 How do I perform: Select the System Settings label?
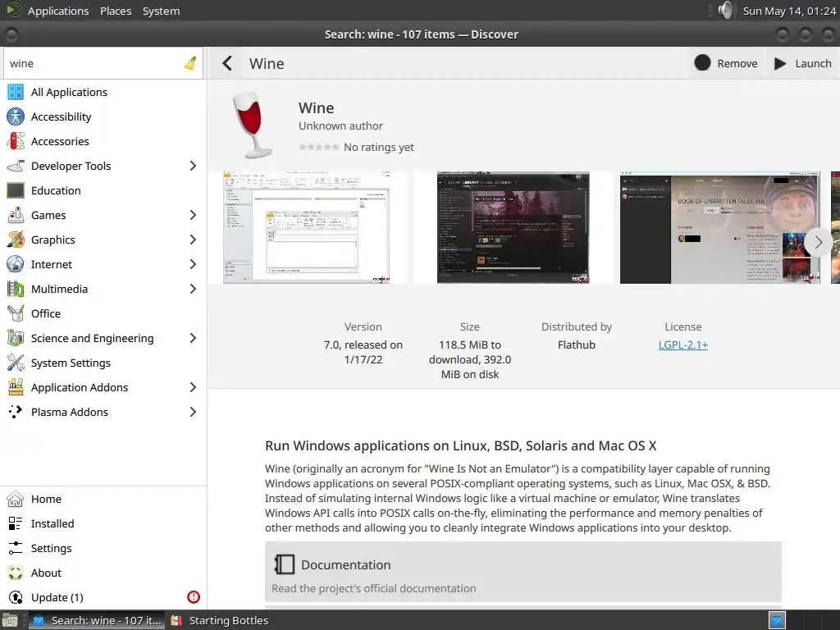[x=71, y=363]
